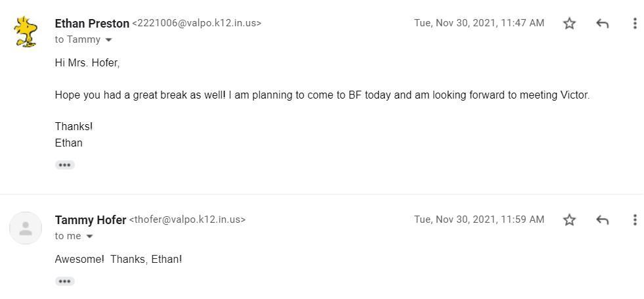Click the 'Hi Mrs. Hofer,' greeting line
Screen dimensions: 644x299
87,63
